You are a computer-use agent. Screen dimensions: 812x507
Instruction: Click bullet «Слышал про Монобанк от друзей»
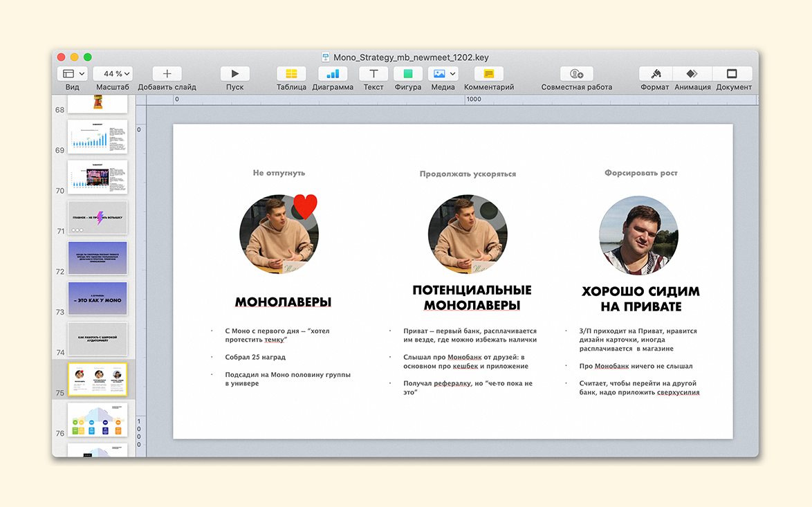pyautogui.click(x=465, y=362)
